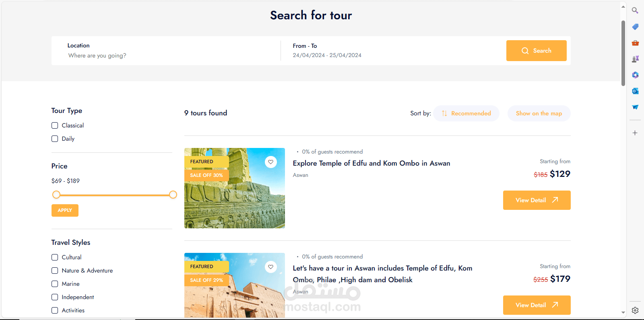Open the chess pieces games sidebar icon
Viewport: 644px width, 320px height.
(635, 59)
